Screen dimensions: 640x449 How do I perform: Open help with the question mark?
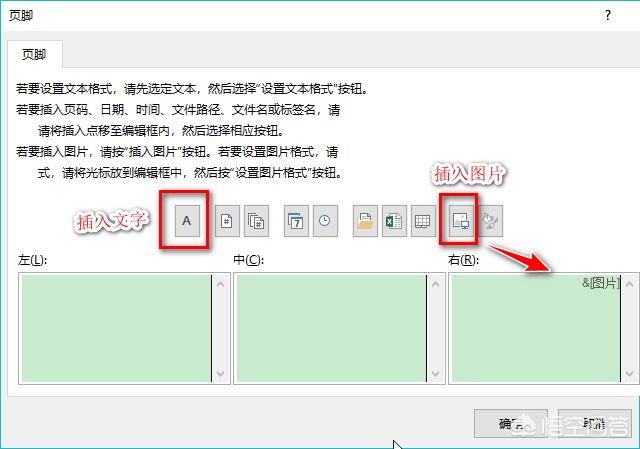(x=608, y=16)
